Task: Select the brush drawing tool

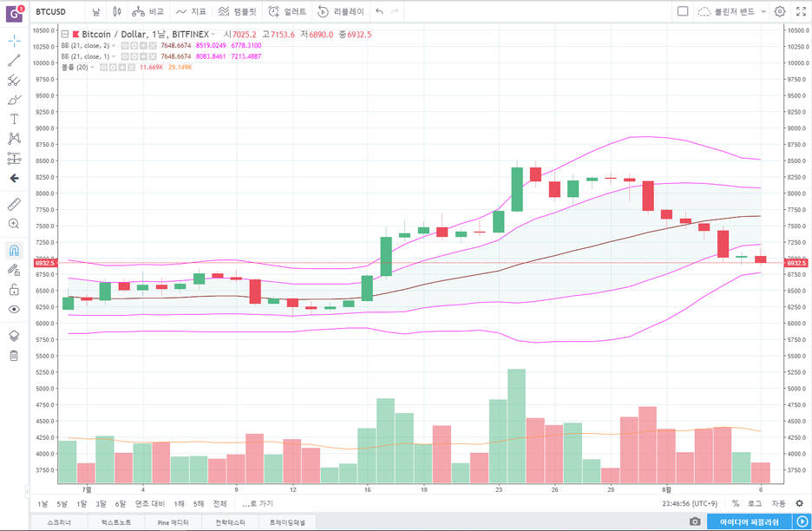Action: 14,100
